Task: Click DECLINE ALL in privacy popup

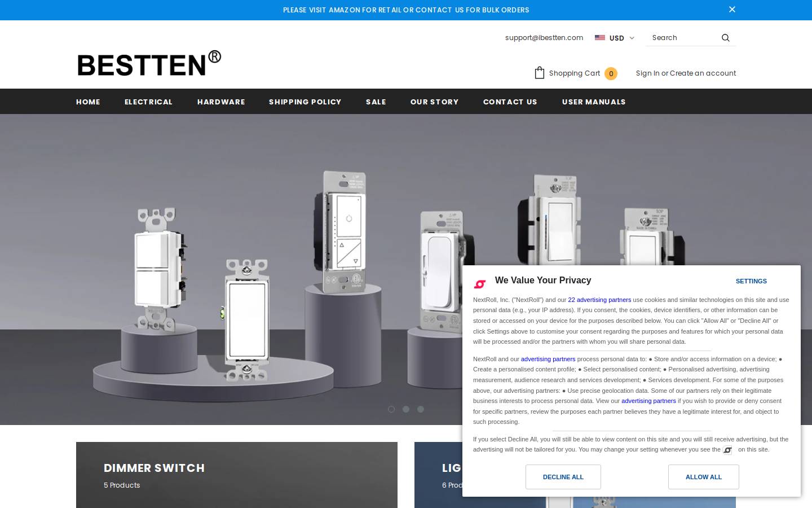Action: point(563,477)
